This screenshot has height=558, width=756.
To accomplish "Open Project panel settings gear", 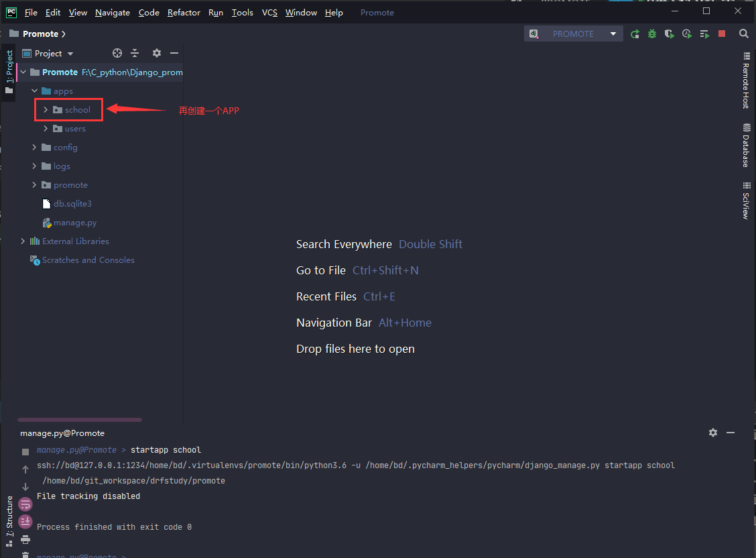I will [x=157, y=53].
